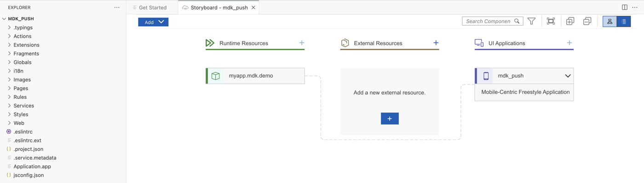Expand the Globals folder
This screenshot has width=644, height=183.
(9, 62)
